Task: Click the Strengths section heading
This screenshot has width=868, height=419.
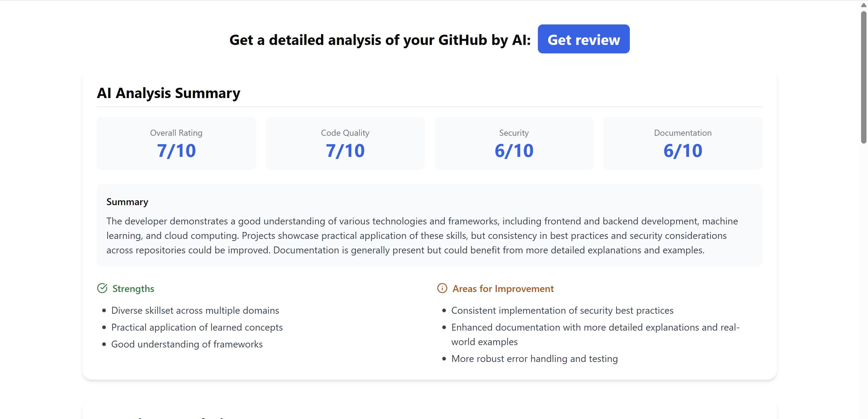Action: point(133,289)
